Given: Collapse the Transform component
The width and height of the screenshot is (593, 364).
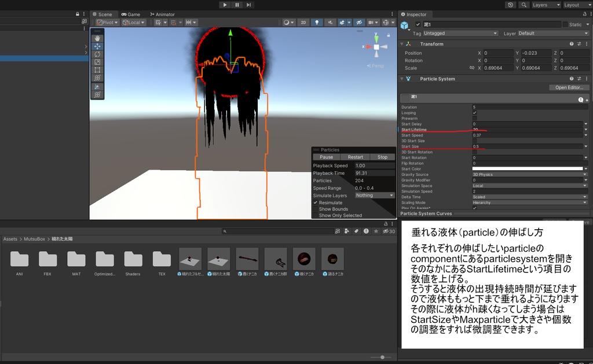Looking at the screenshot, I should (402, 44).
